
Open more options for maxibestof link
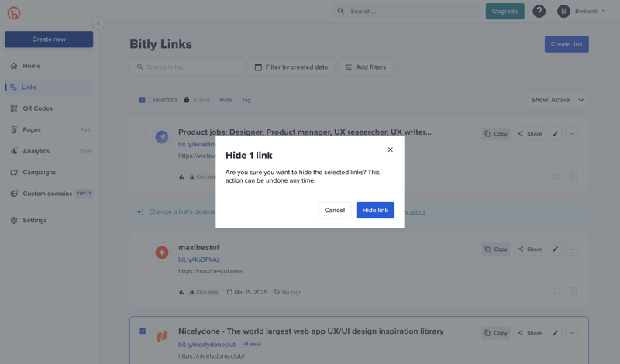click(572, 249)
